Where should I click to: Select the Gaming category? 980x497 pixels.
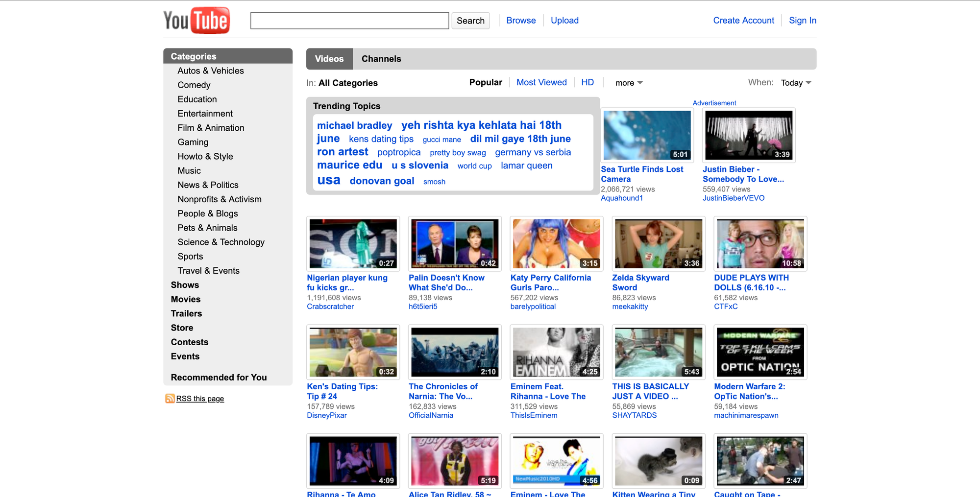click(193, 142)
